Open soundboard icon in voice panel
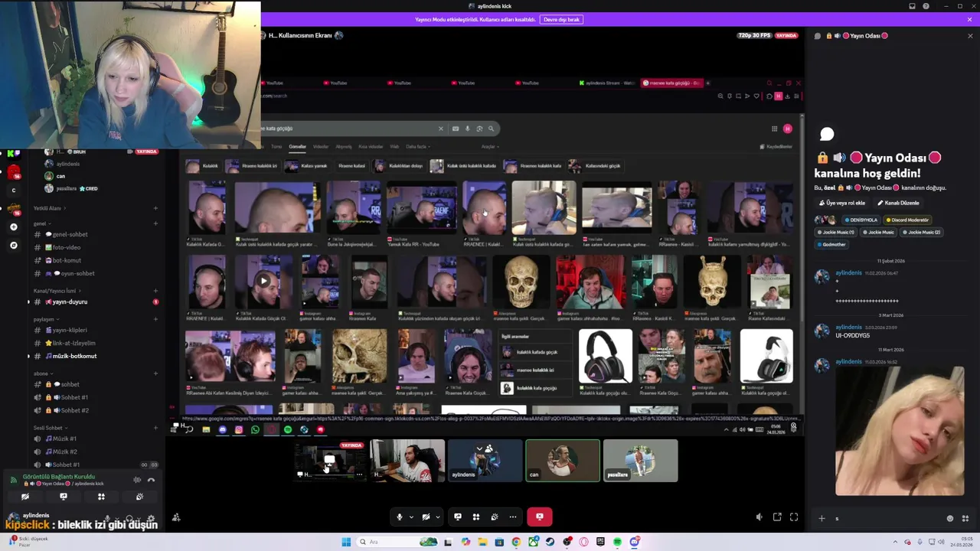980x551 pixels. (139, 497)
